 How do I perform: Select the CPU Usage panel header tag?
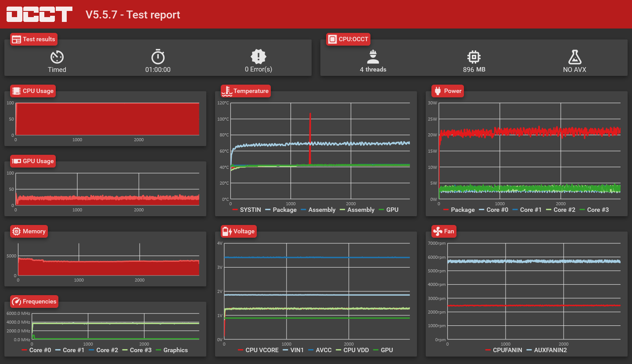[x=33, y=91]
